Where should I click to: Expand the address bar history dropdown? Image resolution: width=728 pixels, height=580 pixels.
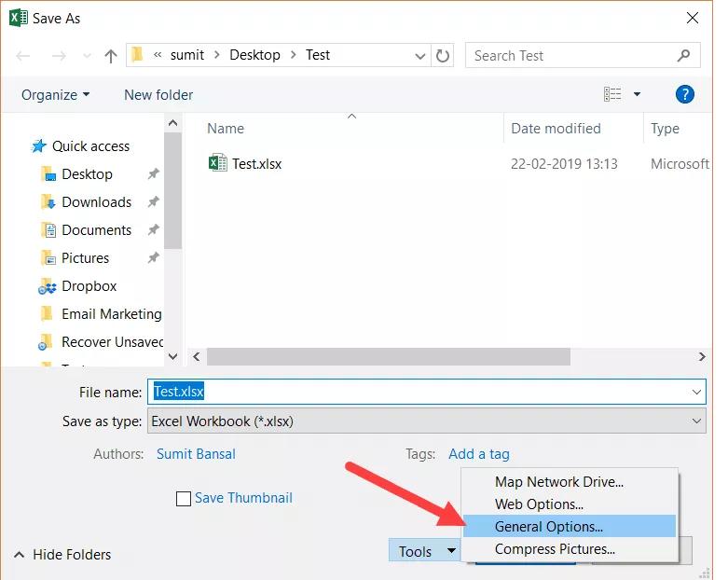(x=419, y=56)
